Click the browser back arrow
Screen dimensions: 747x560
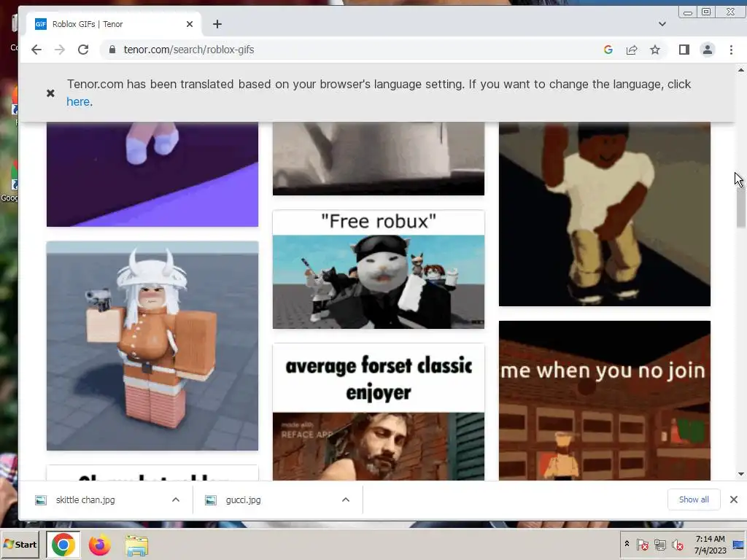pyautogui.click(x=36, y=50)
